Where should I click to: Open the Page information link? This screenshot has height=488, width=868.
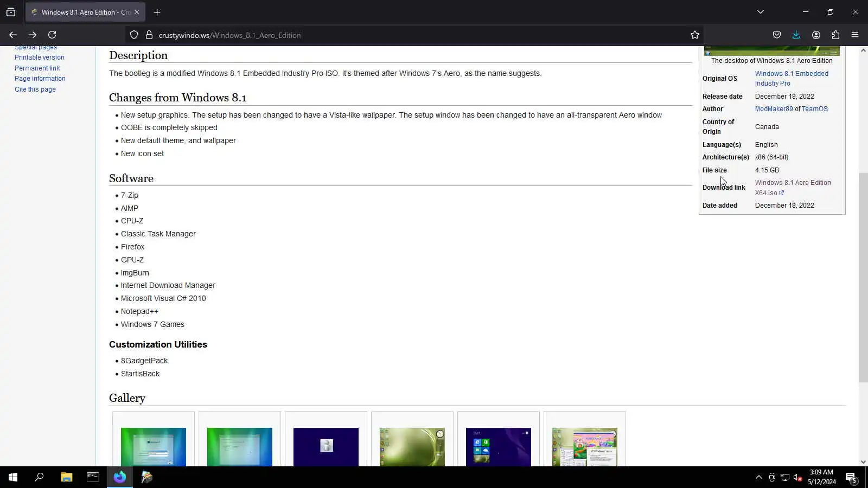tap(40, 79)
